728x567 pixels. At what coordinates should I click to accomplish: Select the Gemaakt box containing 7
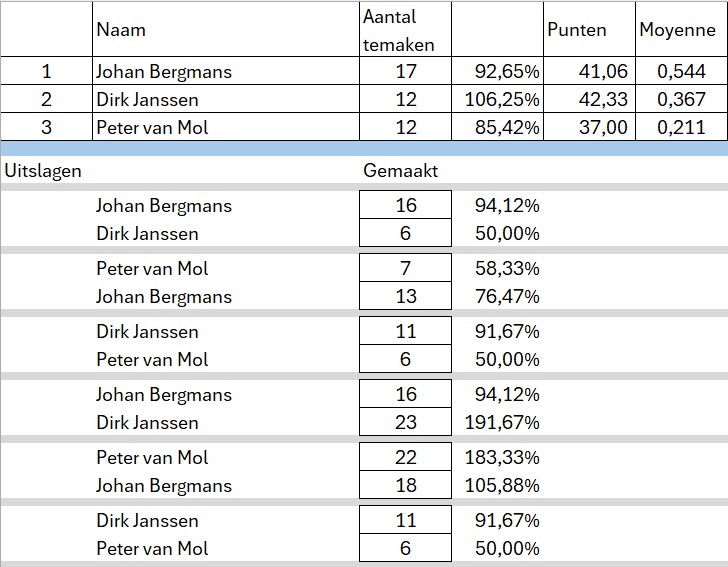(x=405, y=268)
